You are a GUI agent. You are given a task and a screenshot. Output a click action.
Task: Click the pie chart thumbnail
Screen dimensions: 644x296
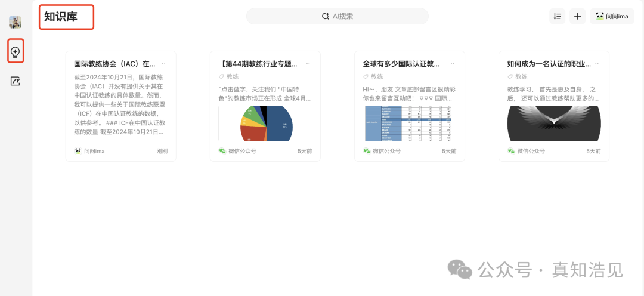tap(265, 124)
